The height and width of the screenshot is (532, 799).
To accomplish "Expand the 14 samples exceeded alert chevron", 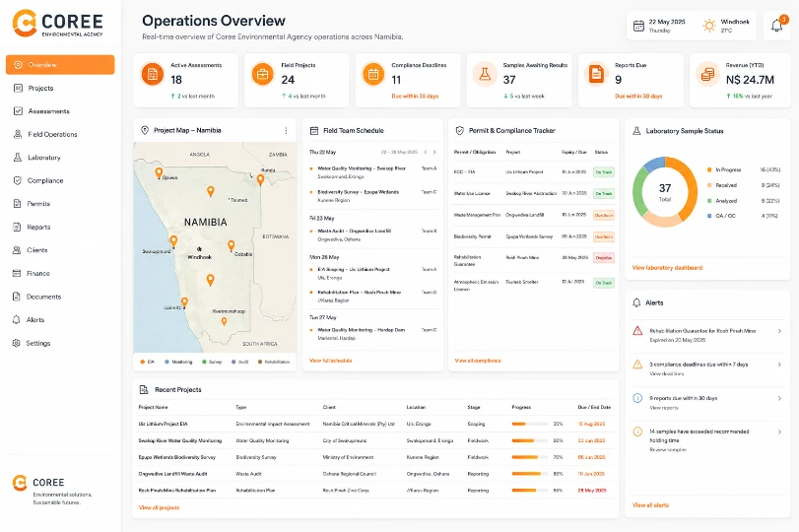I will tap(779, 432).
